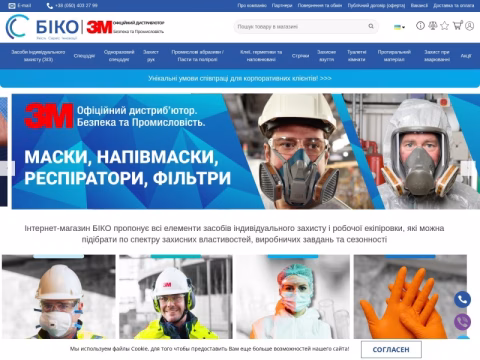Image resolution: width=480 pixels, height=360 pixels.
Task: Open the info circle icon in header
Action: coord(420,26)
